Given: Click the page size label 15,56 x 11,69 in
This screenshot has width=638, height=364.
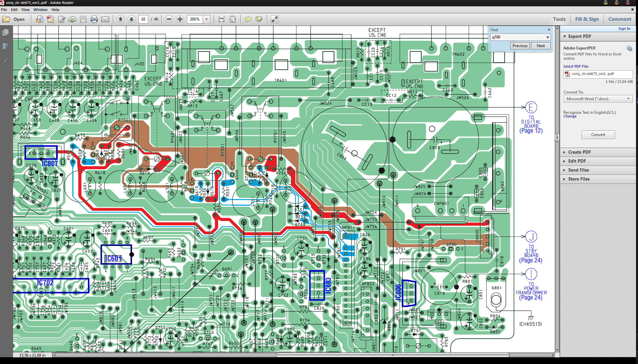Looking at the screenshot, I should point(32,355).
